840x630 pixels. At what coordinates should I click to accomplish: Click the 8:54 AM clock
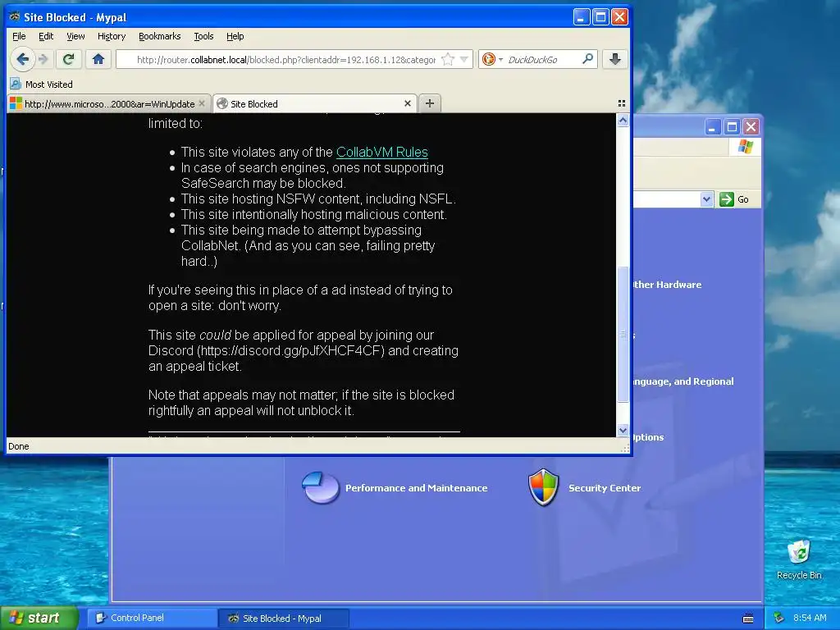[x=810, y=618]
